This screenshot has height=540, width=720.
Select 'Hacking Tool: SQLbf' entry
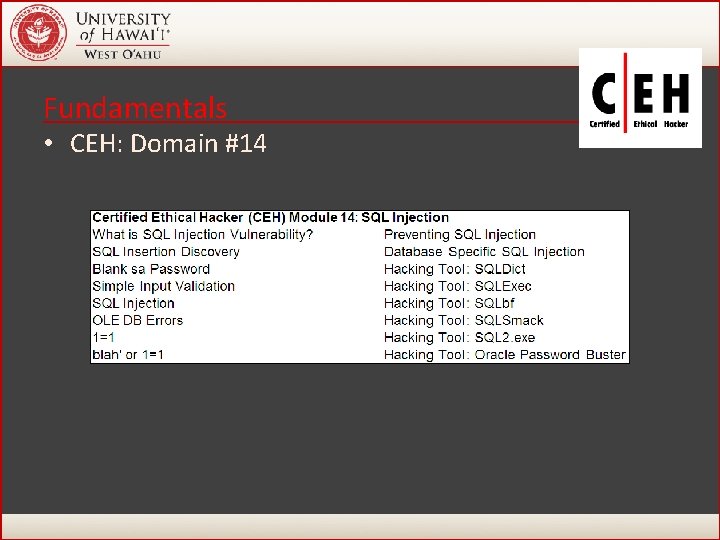tap(449, 303)
